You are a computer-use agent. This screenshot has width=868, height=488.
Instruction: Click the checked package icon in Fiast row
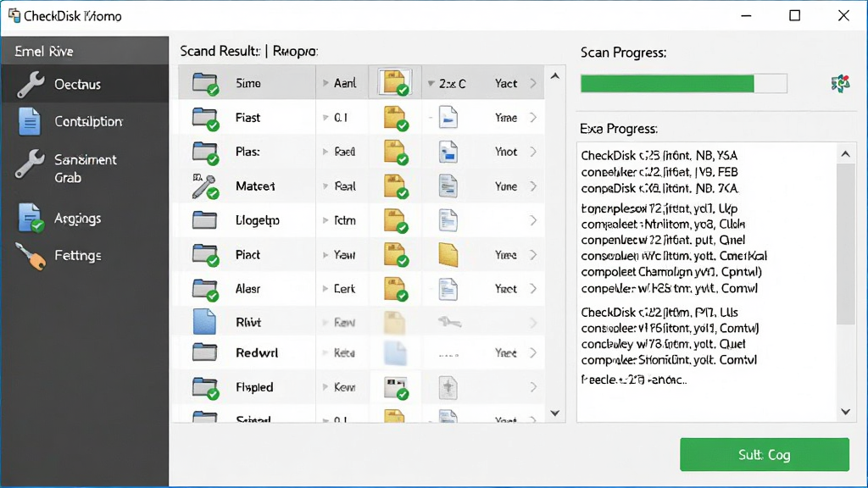pos(395,118)
